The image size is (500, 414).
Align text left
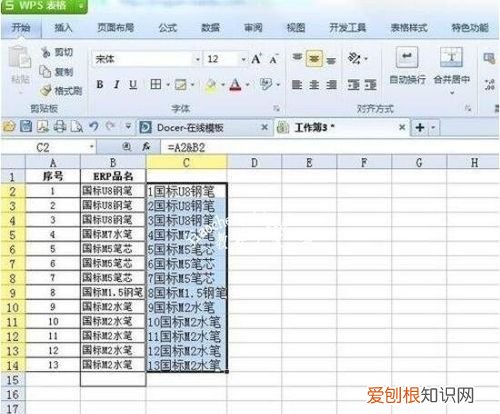pos(297,85)
